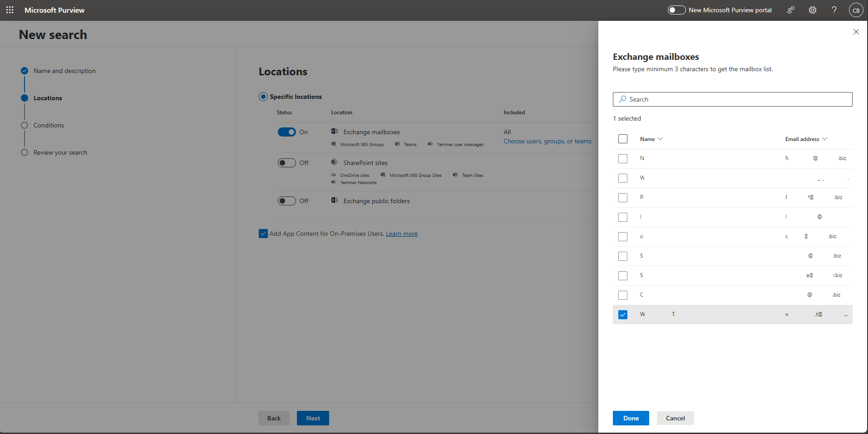Close the Exchange mailboxes panel
The image size is (868, 434).
tap(856, 32)
